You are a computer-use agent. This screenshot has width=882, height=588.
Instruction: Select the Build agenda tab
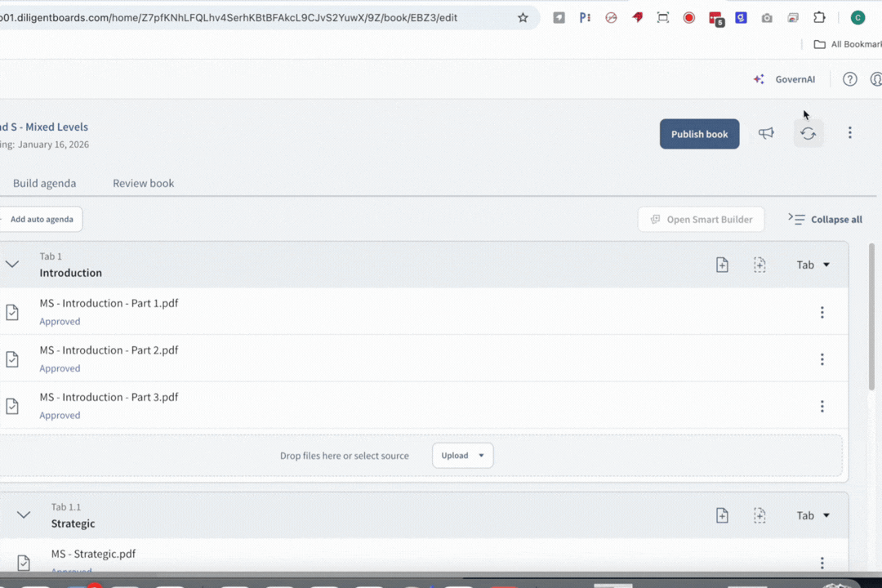pyautogui.click(x=44, y=183)
